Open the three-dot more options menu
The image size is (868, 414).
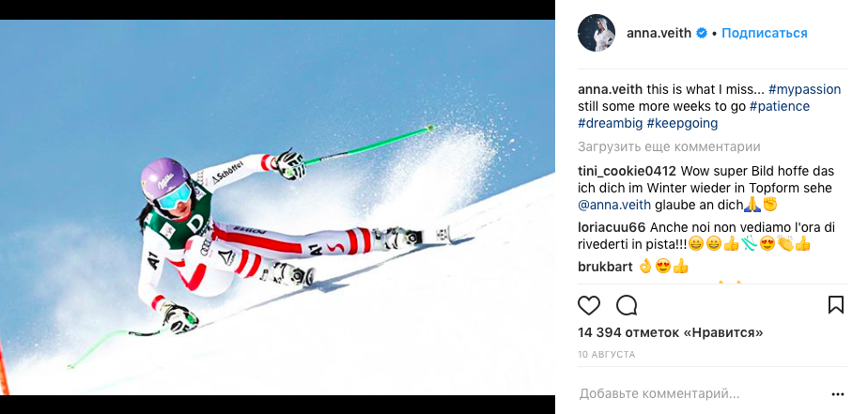(x=838, y=394)
